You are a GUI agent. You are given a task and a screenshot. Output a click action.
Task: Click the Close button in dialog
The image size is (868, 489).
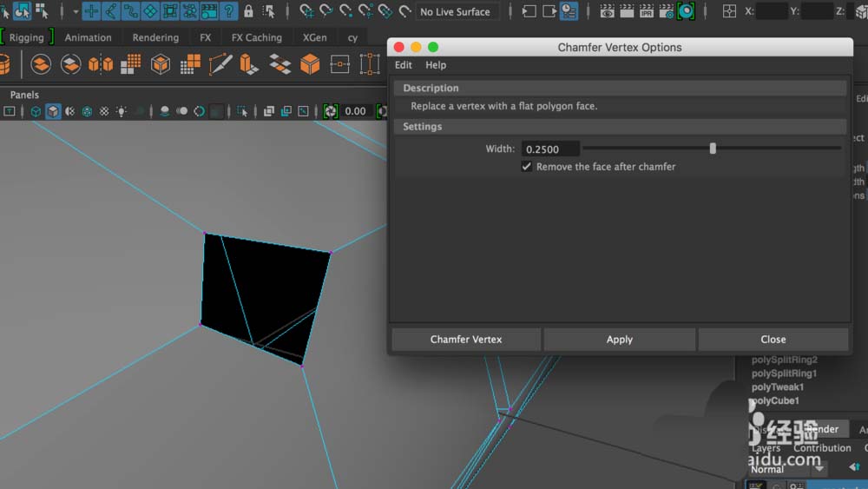pos(773,340)
